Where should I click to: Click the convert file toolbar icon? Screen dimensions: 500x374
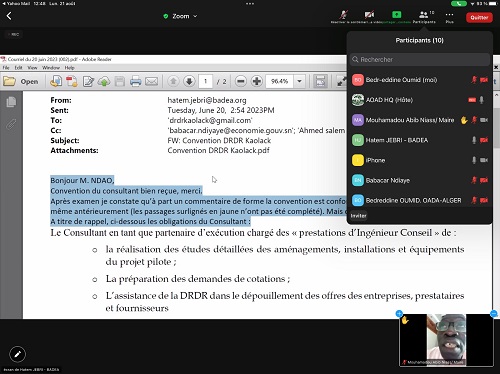[56, 81]
